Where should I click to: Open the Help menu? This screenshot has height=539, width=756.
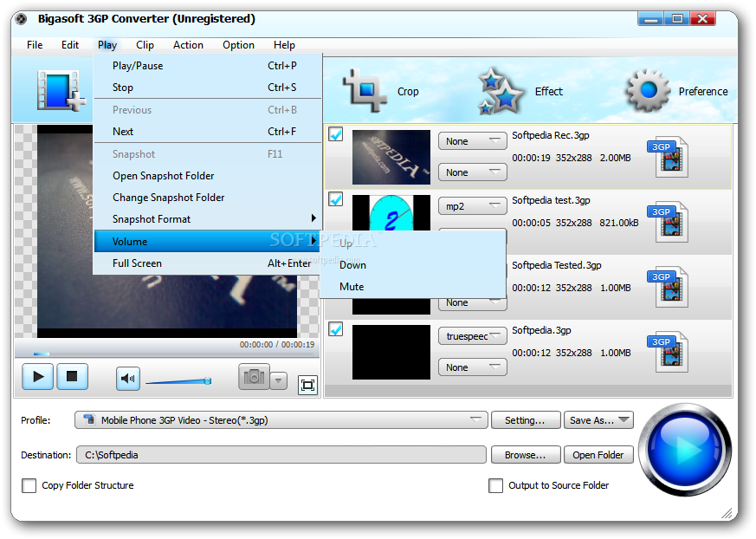pos(284,45)
